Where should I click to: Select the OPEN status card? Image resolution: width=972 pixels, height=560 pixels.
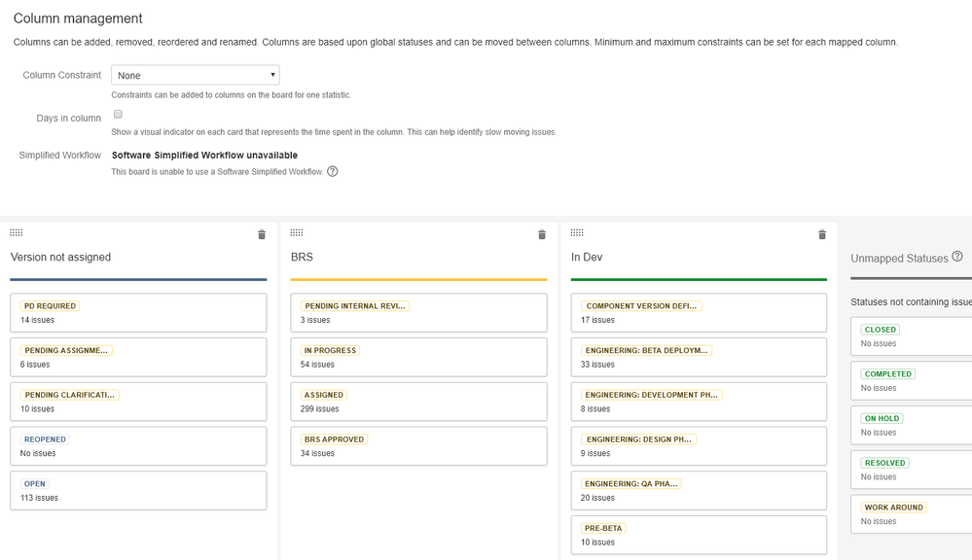(138, 491)
